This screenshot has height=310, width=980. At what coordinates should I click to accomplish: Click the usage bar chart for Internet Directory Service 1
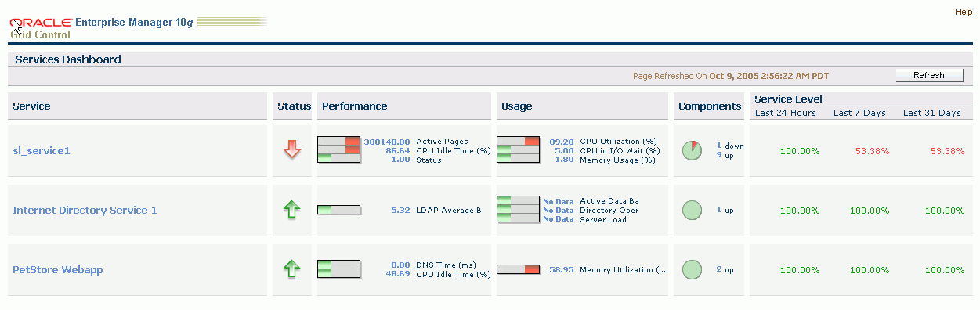pos(518,210)
